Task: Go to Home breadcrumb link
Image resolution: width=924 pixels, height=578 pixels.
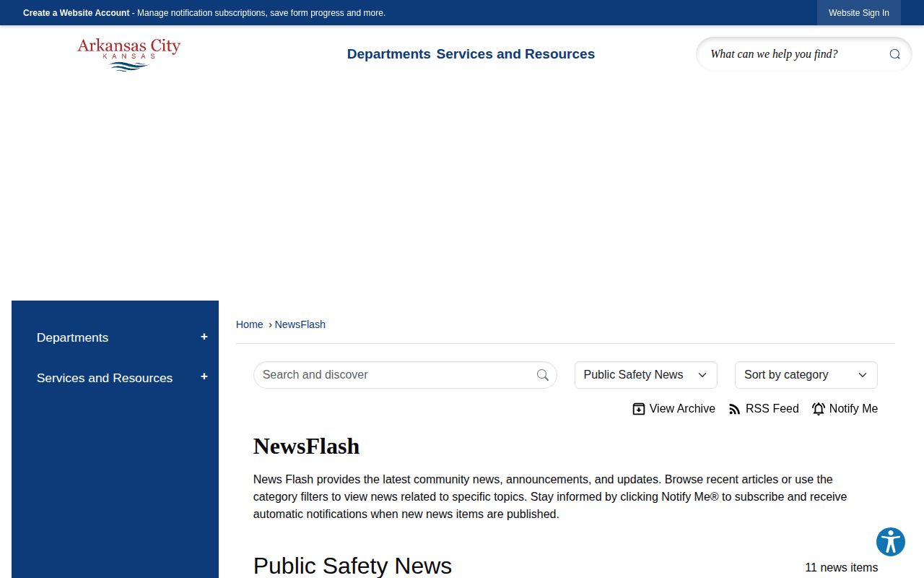Action: pos(250,324)
